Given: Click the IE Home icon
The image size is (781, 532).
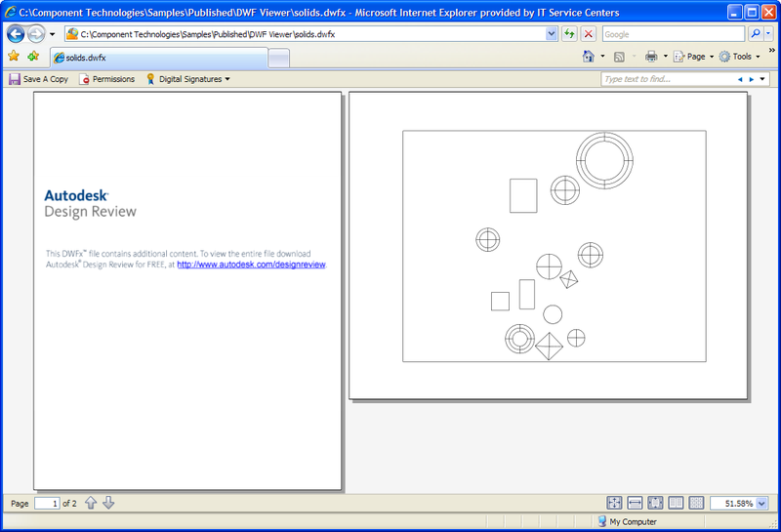Looking at the screenshot, I should 589,57.
